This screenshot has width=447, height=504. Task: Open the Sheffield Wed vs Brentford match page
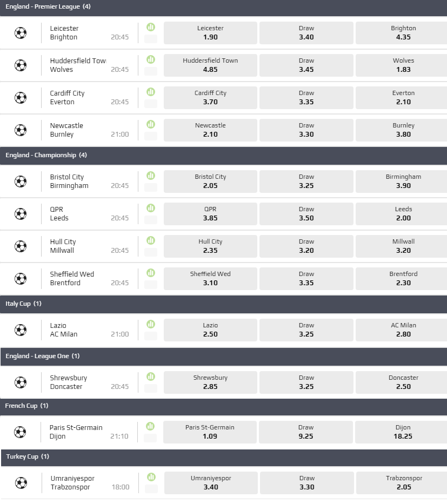(72, 279)
